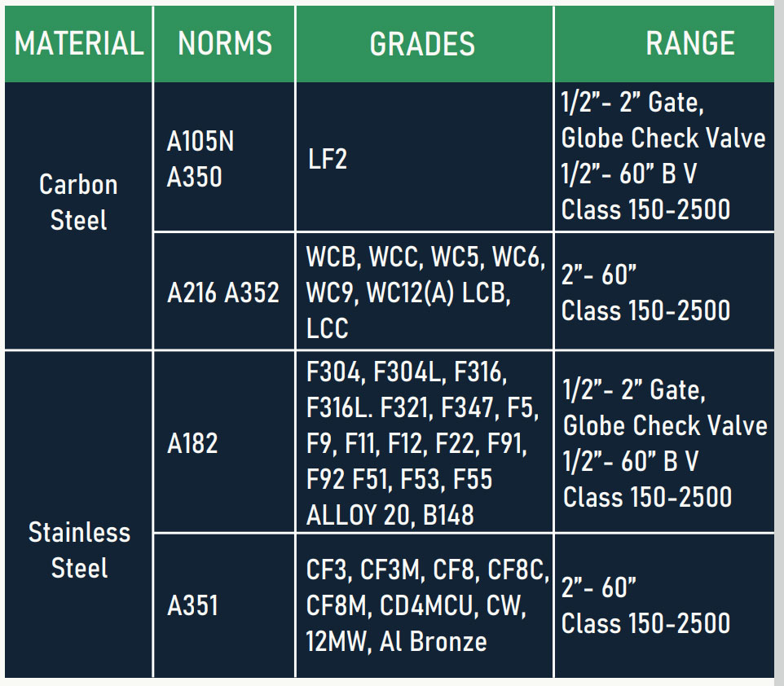Screen dimensions: 784x686
Task: Click the A105N norm text
Action: coord(200,142)
